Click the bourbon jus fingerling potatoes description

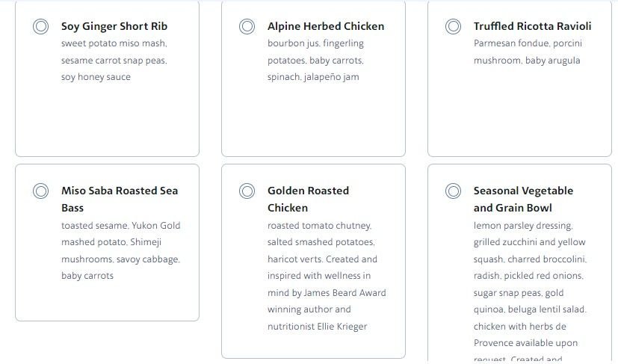[x=317, y=60]
